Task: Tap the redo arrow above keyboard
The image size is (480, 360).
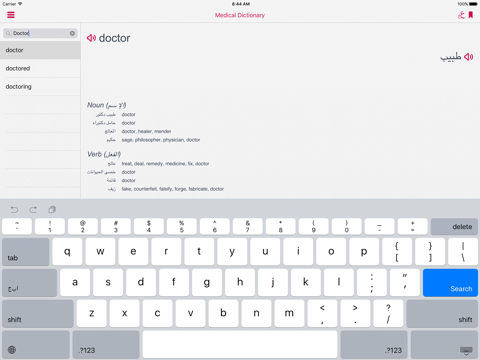Action: 33,210
